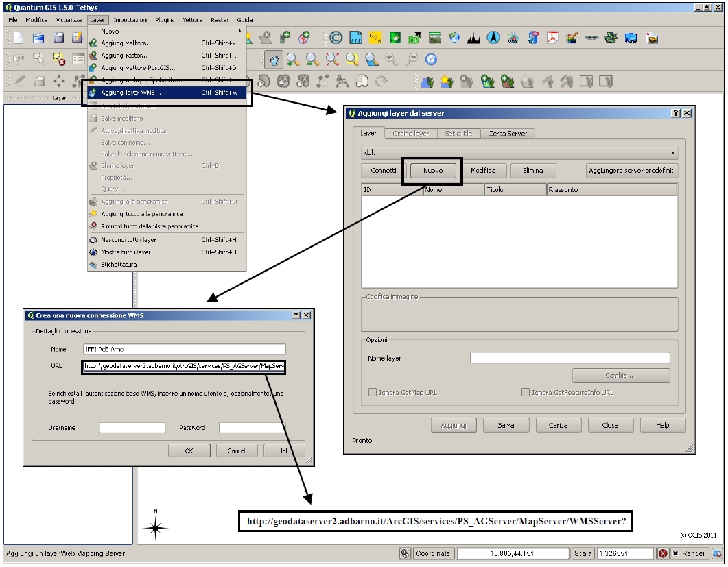Click the Move Feature crosshair icon
Image resolution: width=728 pixels, height=567 pixels.
[x=58, y=81]
